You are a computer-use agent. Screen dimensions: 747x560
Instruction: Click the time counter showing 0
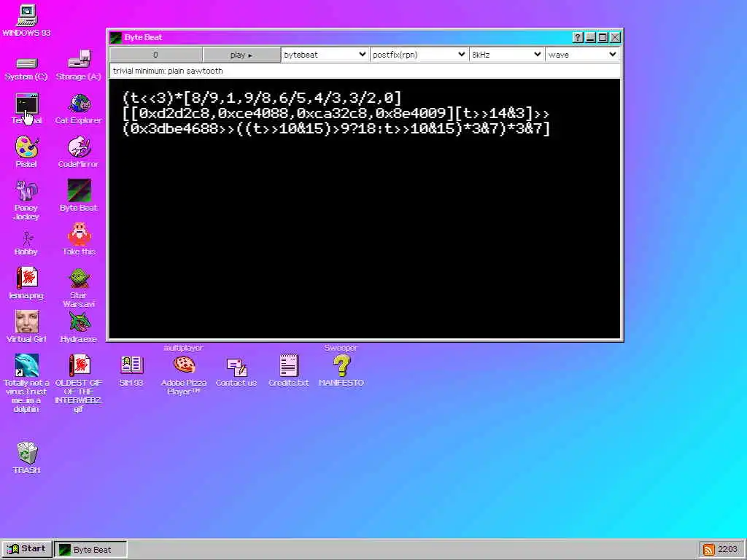point(156,55)
